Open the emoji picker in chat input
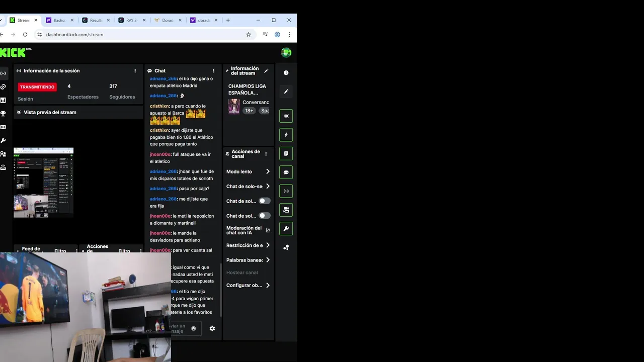This screenshot has height=362, width=644. pos(194,328)
